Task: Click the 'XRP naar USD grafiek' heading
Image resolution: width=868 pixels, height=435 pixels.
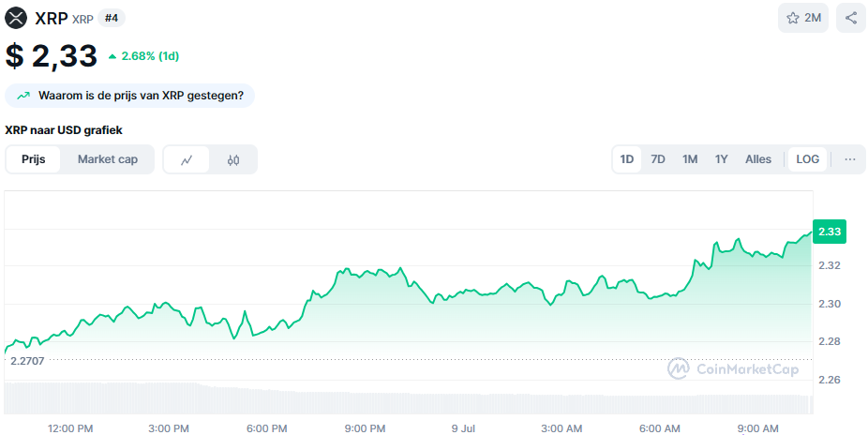Action: [64, 130]
